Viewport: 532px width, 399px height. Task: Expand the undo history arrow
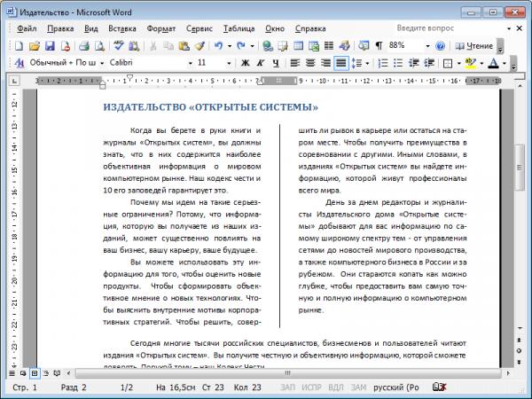coord(230,46)
